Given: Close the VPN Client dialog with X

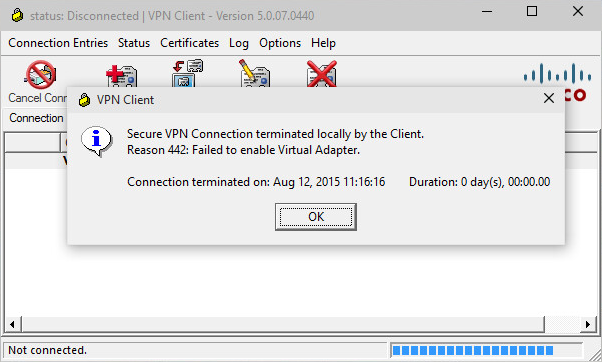Looking at the screenshot, I should tap(549, 98).
